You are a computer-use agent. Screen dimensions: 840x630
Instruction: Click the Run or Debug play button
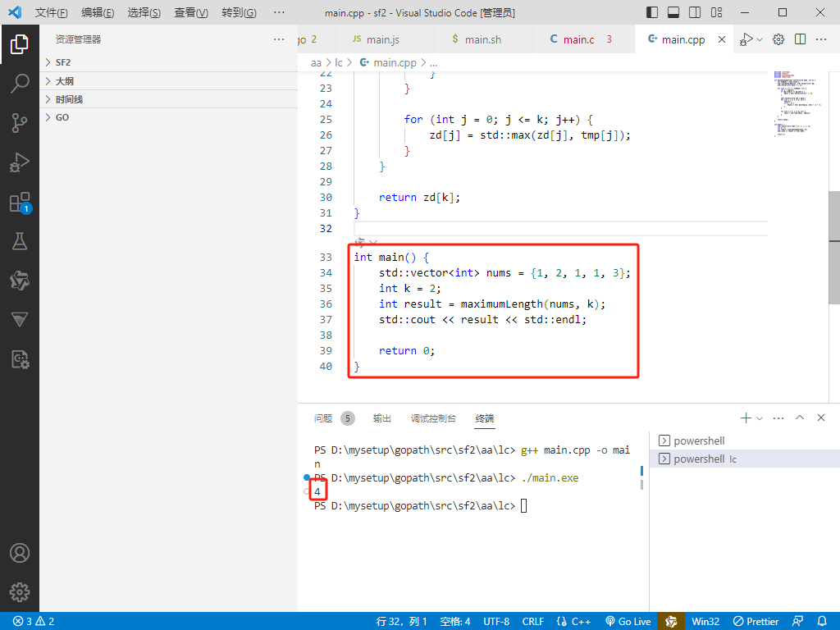click(746, 39)
